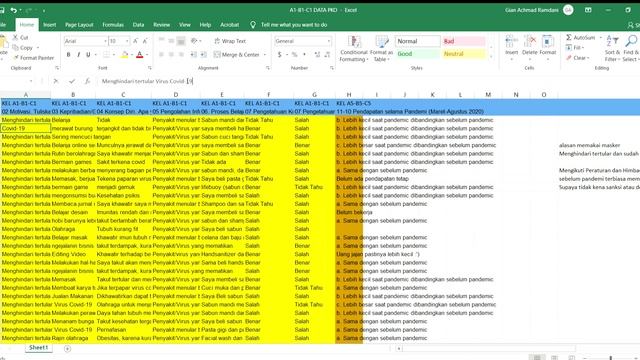Viewport: 640px width, 360px height.
Task: Select the Sheet1 tab
Action: pyautogui.click(x=39, y=348)
